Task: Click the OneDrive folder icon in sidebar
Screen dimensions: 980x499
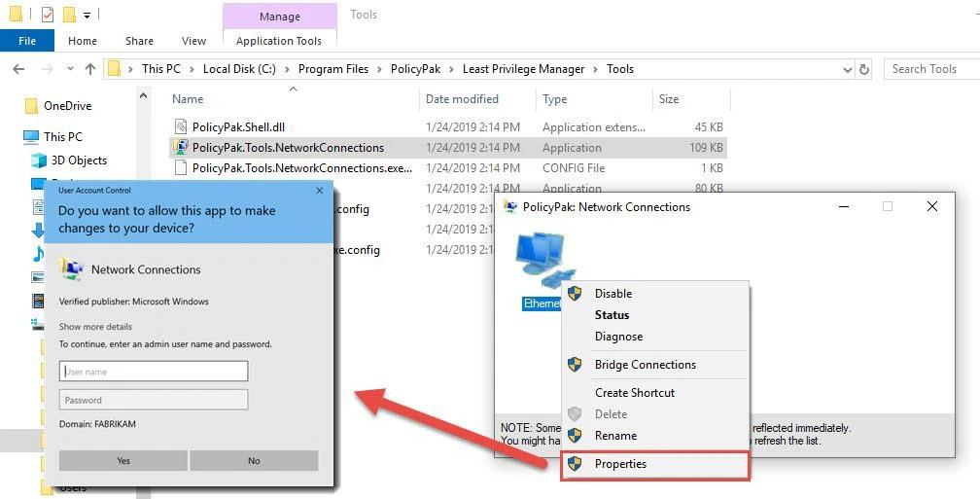Action: (x=31, y=106)
